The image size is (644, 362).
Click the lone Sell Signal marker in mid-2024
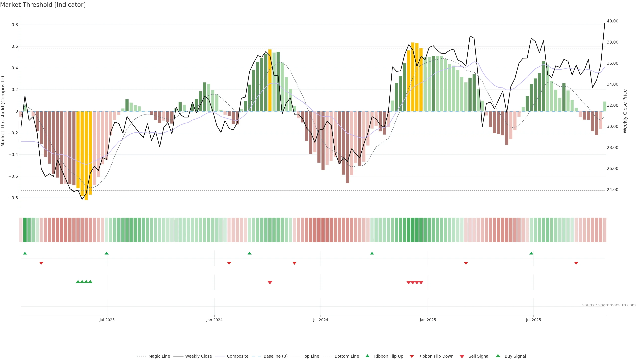[270, 283]
